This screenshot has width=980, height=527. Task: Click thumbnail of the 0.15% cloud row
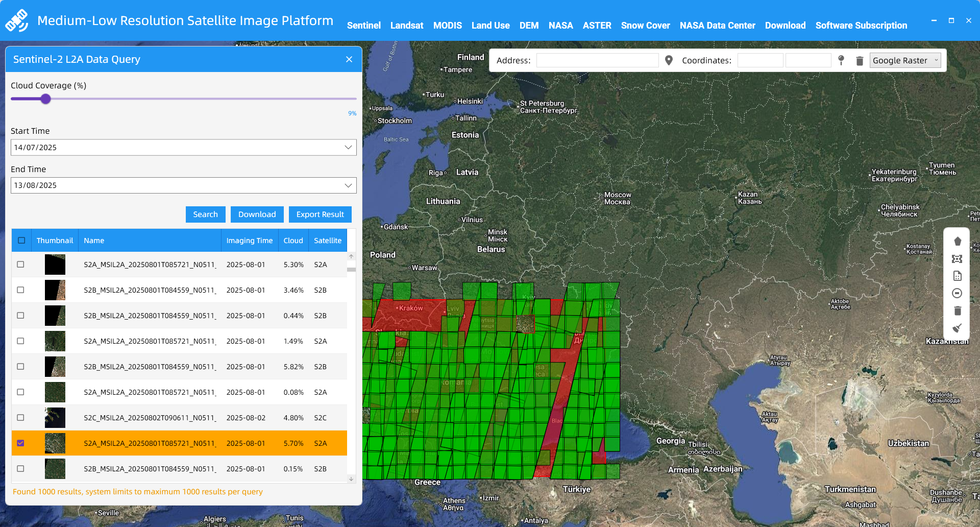pos(55,469)
